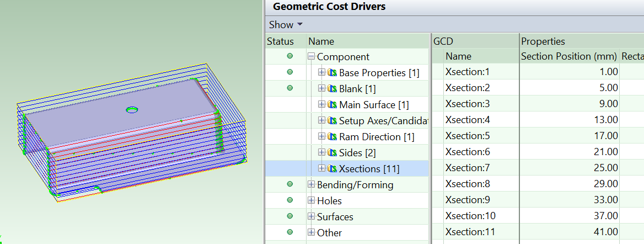Screen dimensions: 644x244
Task: Click the Status column header
Action: 280,41
